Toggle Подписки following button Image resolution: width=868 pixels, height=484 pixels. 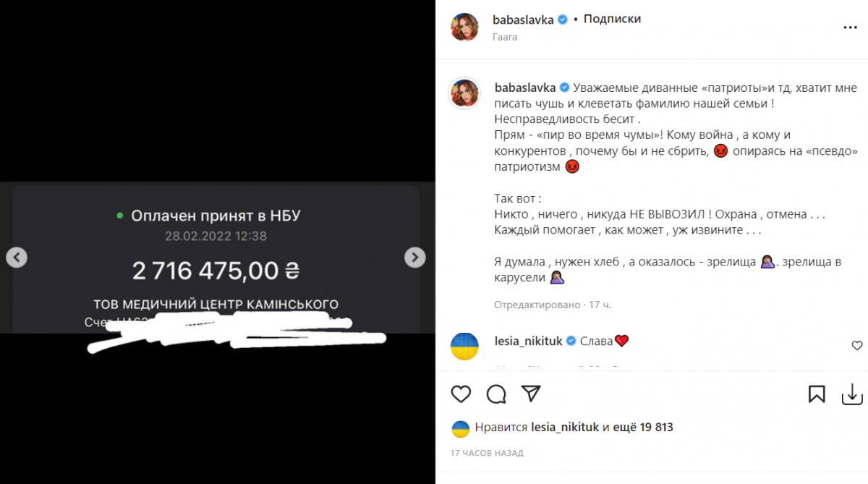(612, 20)
